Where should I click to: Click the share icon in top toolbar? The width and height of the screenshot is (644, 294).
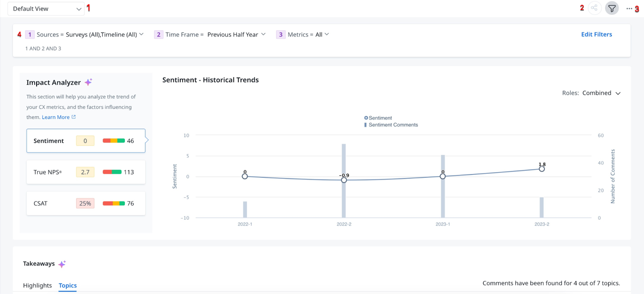point(594,8)
